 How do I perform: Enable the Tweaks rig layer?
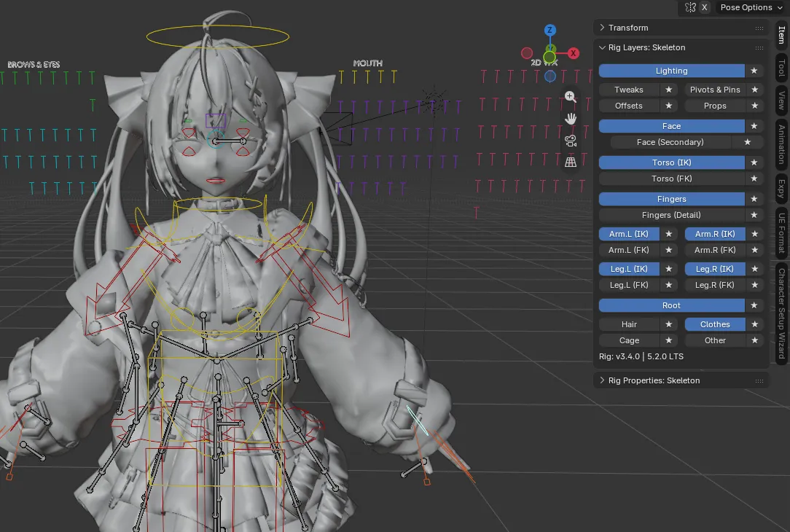pyautogui.click(x=629, y=90)
